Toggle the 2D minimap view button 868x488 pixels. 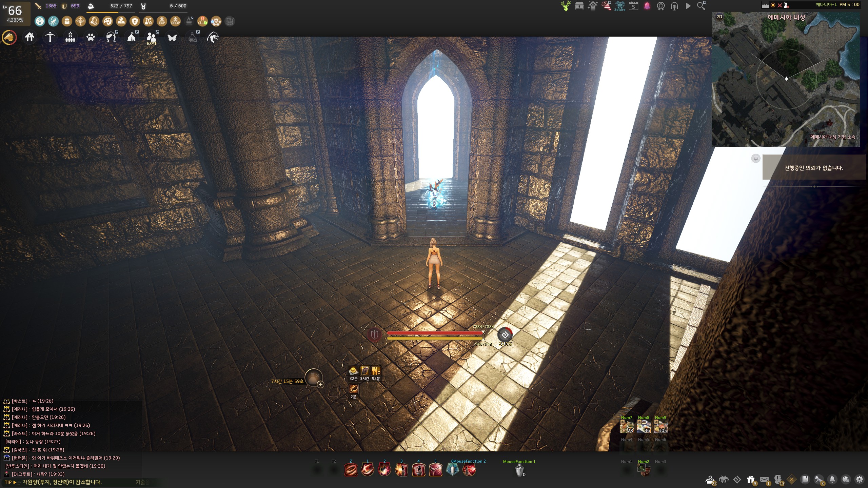click(719, 17)
